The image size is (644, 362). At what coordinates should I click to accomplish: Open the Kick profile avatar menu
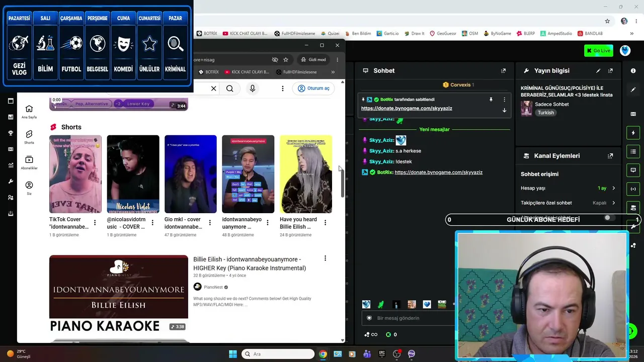625,50
